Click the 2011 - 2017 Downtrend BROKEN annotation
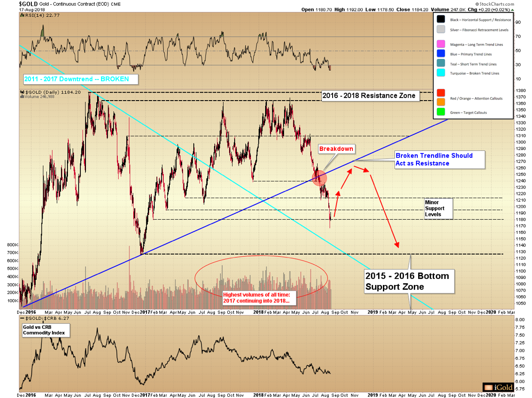 [80, 79]
